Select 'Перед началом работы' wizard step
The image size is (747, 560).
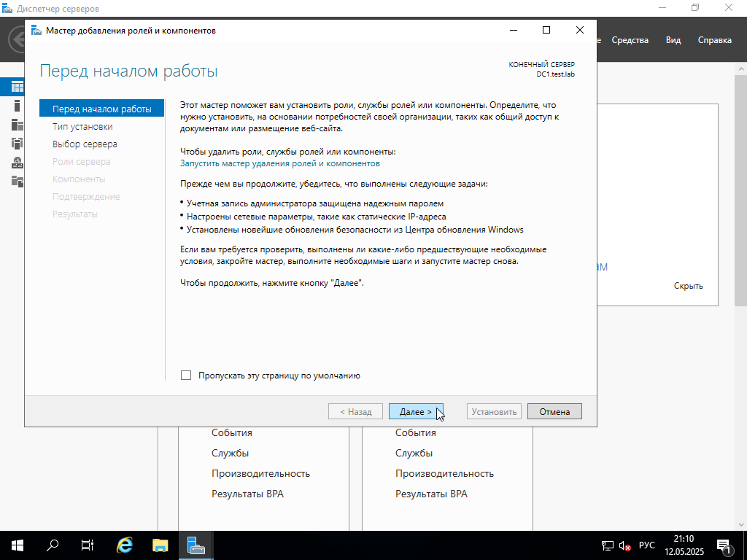pos(102,109)
